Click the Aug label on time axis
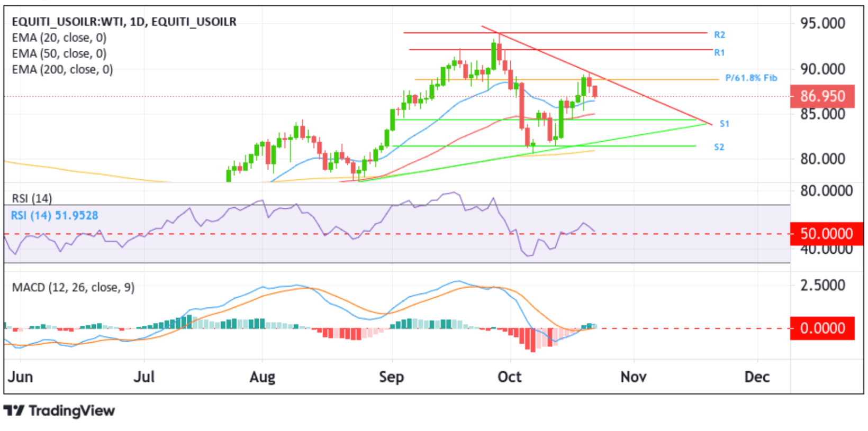Screen dimensions: 868x431 tap(263, 377)
